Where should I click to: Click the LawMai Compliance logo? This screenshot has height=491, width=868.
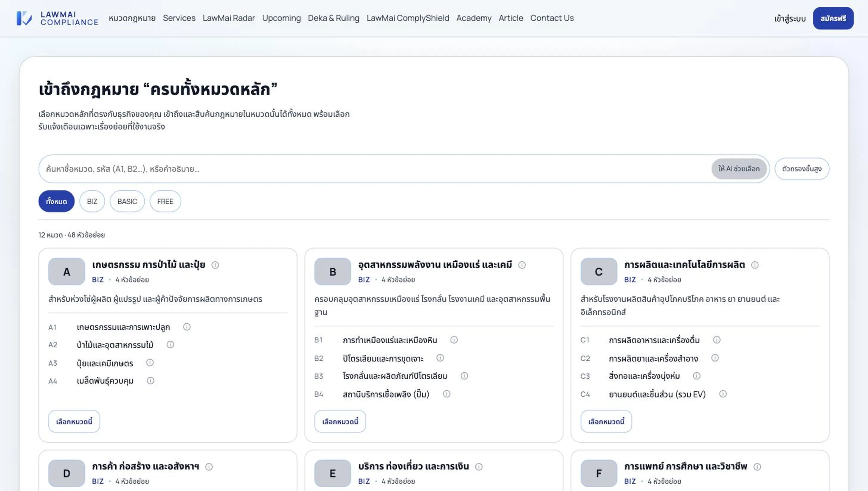57,18
